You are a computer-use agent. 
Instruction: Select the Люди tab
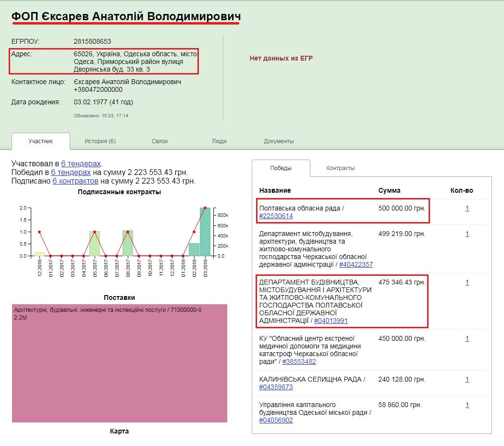pos(219,141)
